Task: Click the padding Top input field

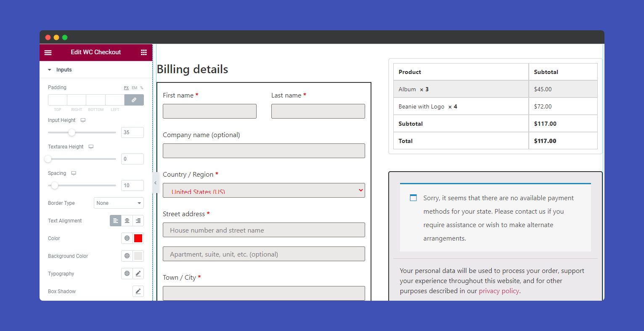Action: click(x=58, y=100)
